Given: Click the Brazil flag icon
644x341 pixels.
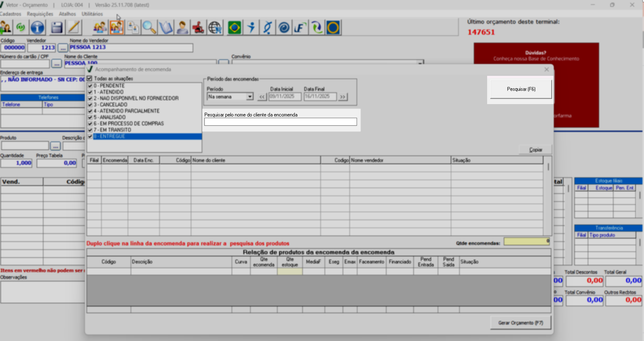Looking at the screenshot, I should (234, 28).
